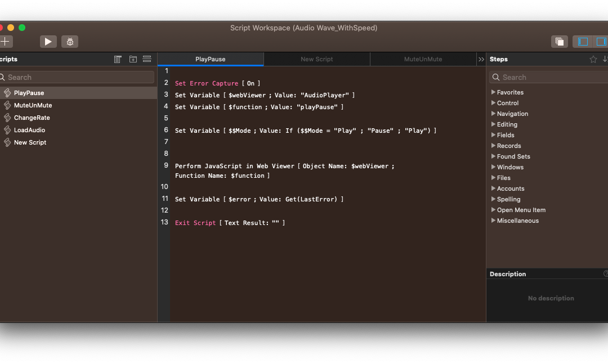608x364 pixels.
Task: Select the ChangeRate script
Action: 78,118
